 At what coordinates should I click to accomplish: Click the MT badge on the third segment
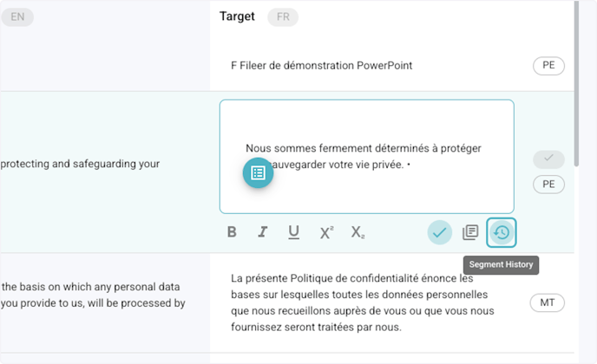tap(548, 302)
